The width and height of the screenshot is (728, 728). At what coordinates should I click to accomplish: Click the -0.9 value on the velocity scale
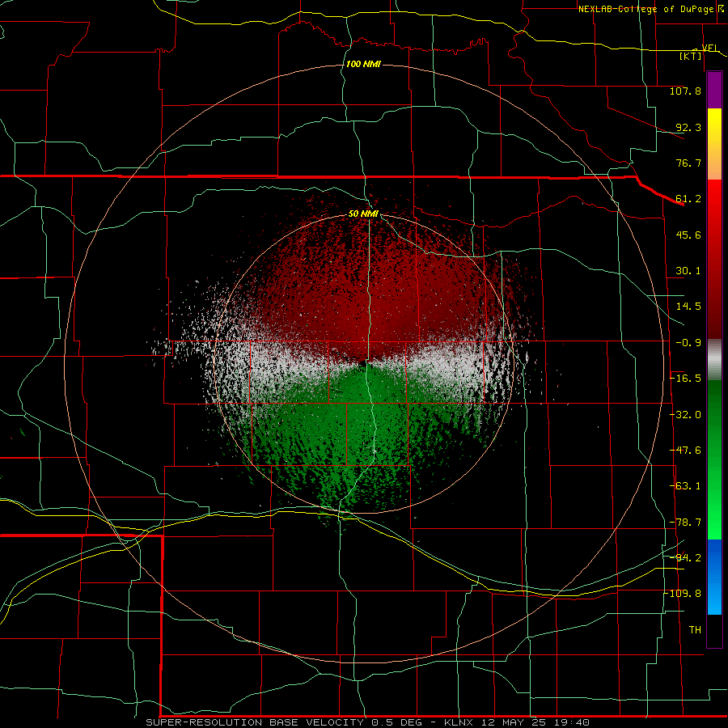click(688, 343)
